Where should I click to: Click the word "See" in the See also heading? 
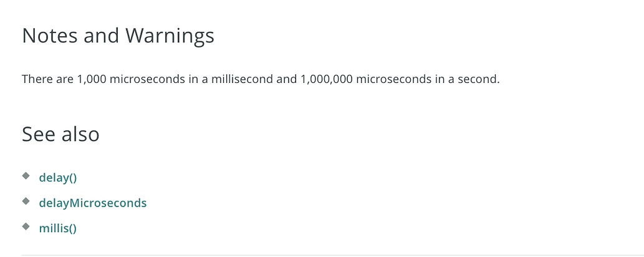pos(39,134)
